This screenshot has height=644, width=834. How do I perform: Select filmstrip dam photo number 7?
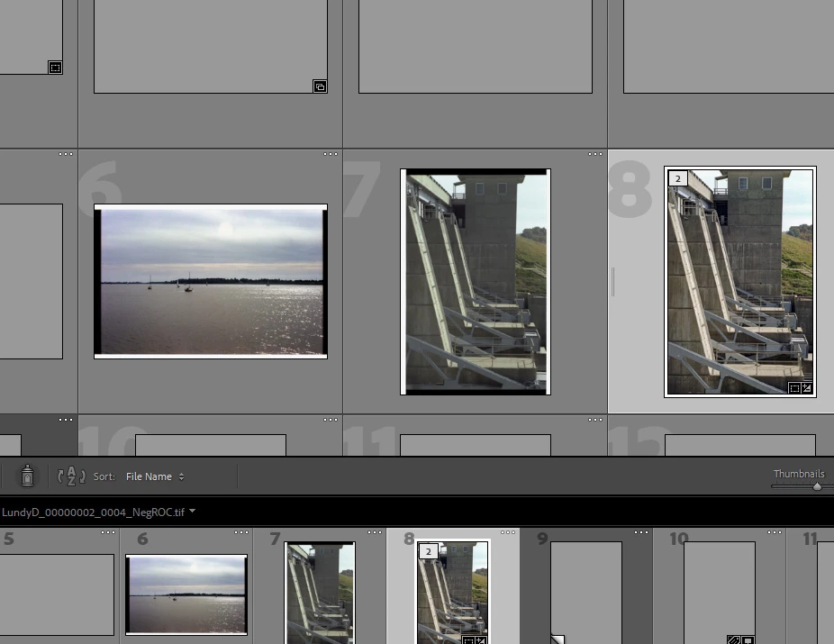[x=320, y=593]
